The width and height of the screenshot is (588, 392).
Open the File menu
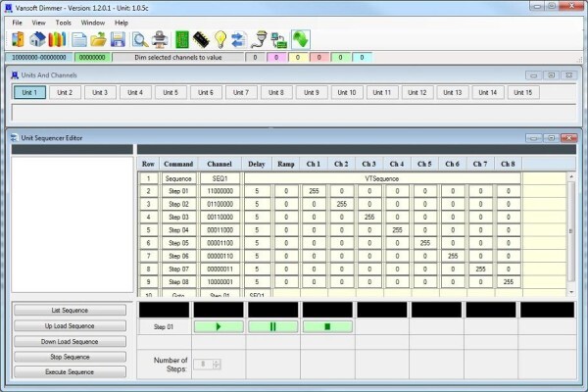17,23
